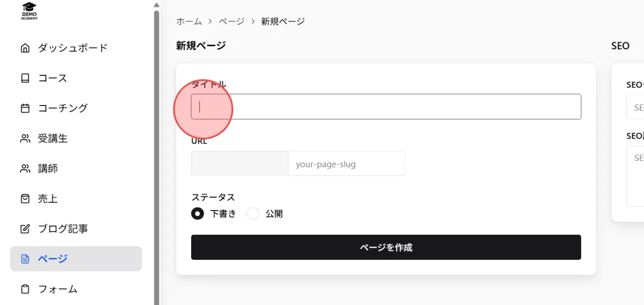Click the フォーム clipboard icon
Viewport: 644px width, 305px height.
tap(25, 289)
